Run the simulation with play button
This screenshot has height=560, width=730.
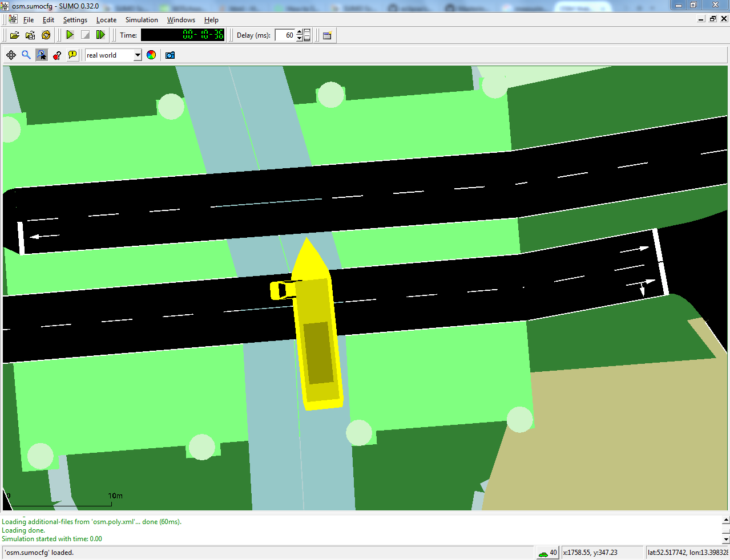click(x=70, y=35)
